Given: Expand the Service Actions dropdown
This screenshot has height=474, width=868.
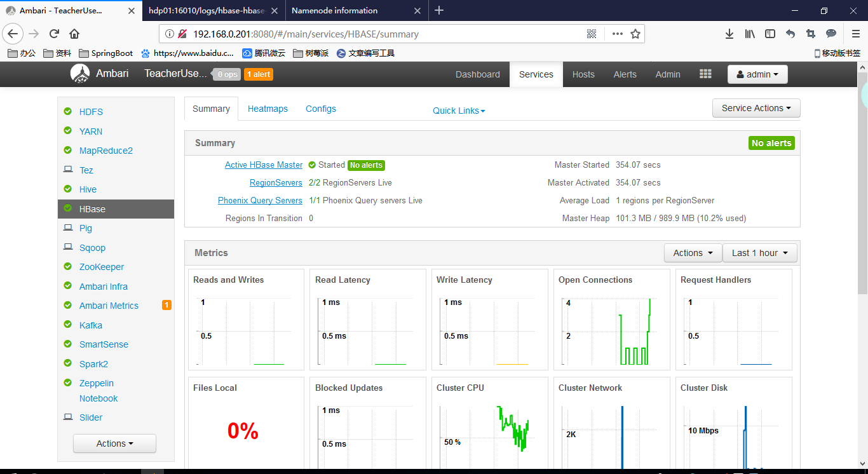Looking at the screenshot, I should (756, 108).
